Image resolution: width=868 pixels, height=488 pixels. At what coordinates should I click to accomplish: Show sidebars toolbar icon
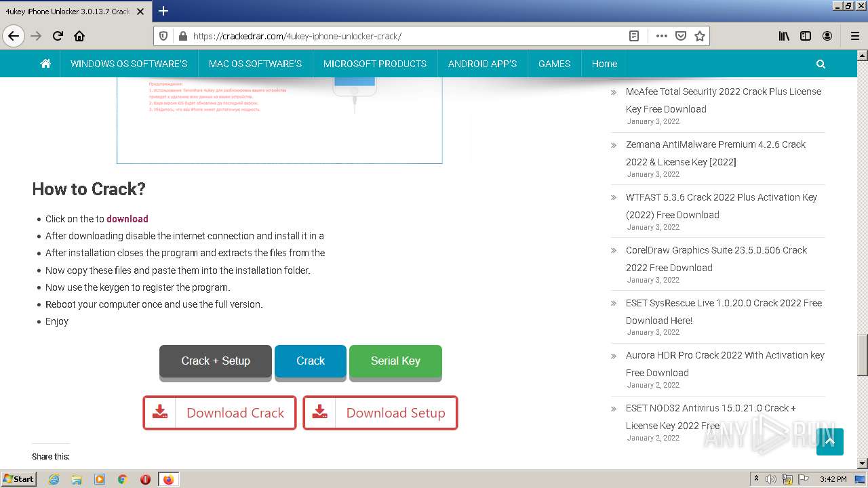click(806, 36)
